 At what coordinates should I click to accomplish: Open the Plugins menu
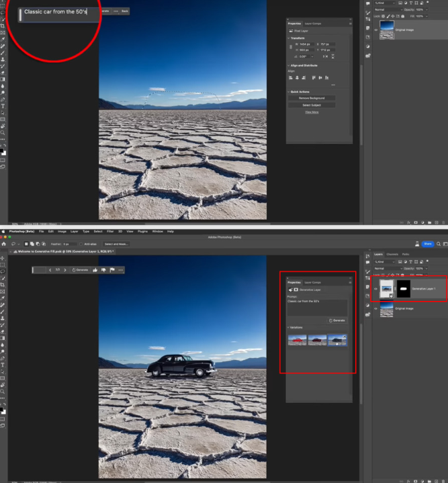point(142,231)
